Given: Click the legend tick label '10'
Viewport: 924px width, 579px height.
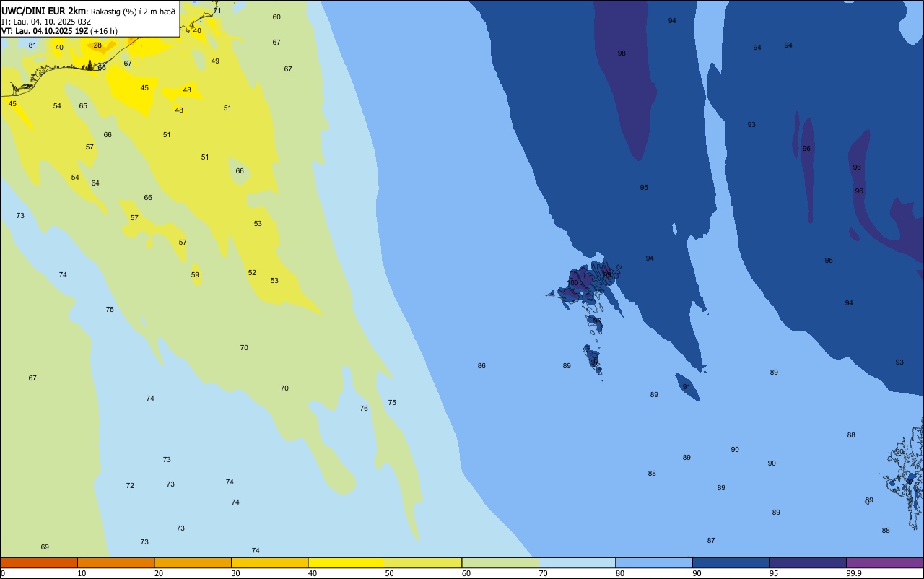Looking at the screenshot, I should (x=82, y=573).
